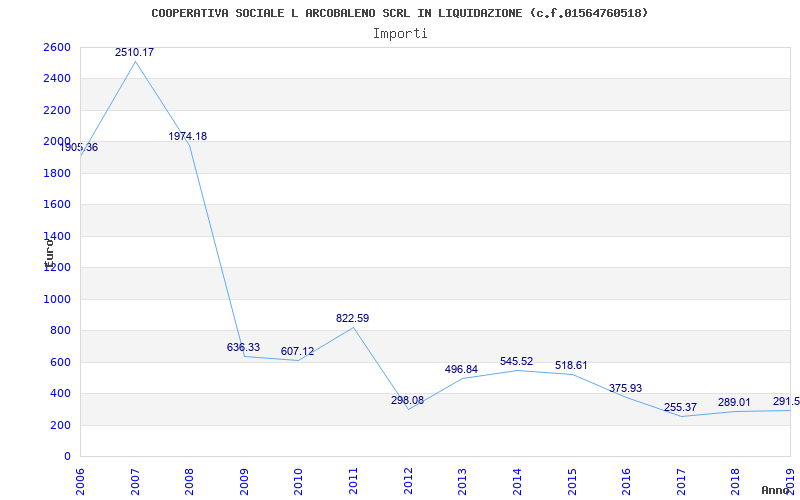
Task: Click y-axis tick 2400
Action: tap(57, 79)
